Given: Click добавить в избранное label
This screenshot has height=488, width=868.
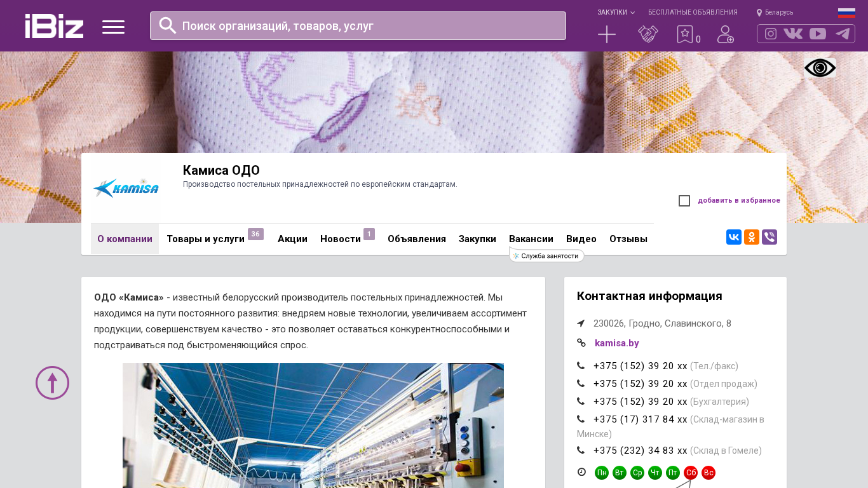Looking at the screenshot, I should pos(739,201).
